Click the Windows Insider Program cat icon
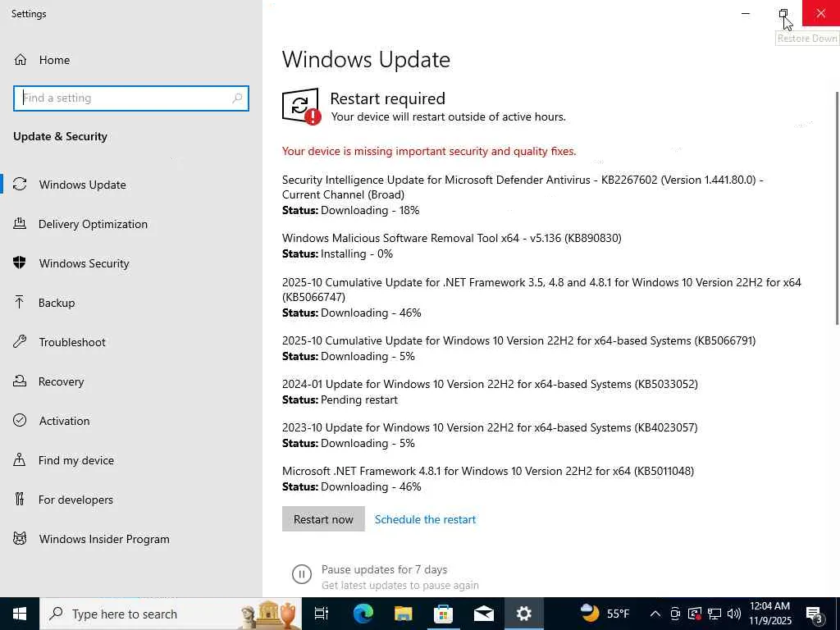The width and height of the screenshot is (840, 630). coord(20,538)
